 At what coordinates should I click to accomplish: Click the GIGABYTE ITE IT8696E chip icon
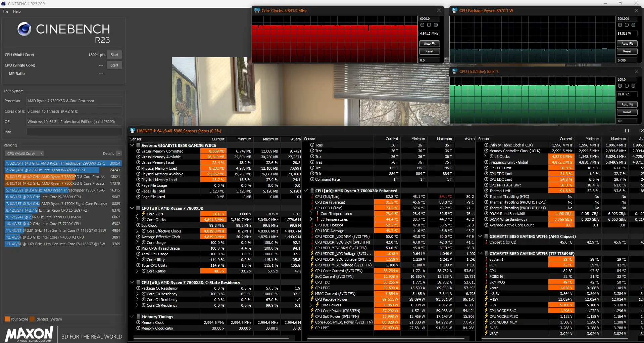486,254
